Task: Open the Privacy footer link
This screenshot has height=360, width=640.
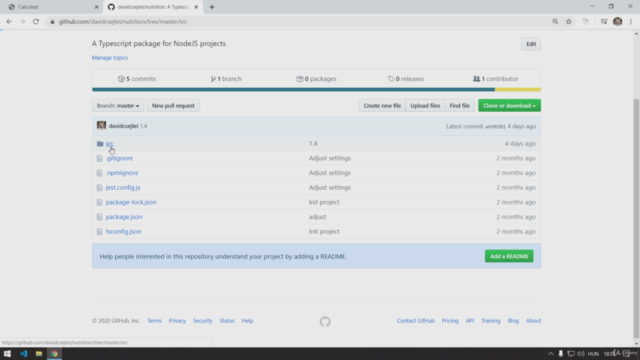Action: click(x=177, y=321)
